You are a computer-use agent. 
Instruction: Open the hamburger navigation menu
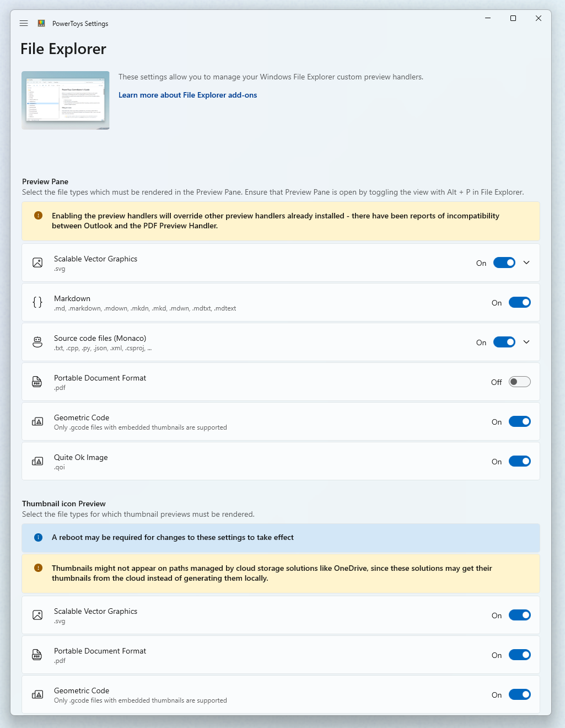click(x=24, y=23)
